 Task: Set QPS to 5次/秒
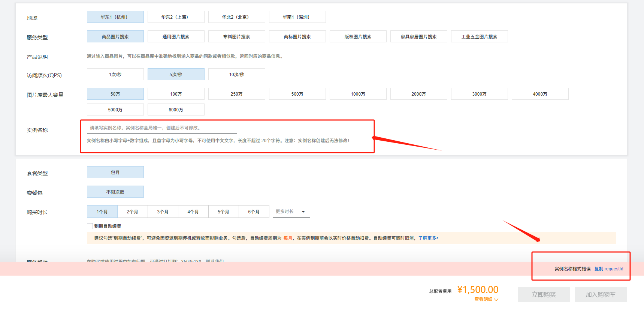pyautogui.click(x=176, y=74)
